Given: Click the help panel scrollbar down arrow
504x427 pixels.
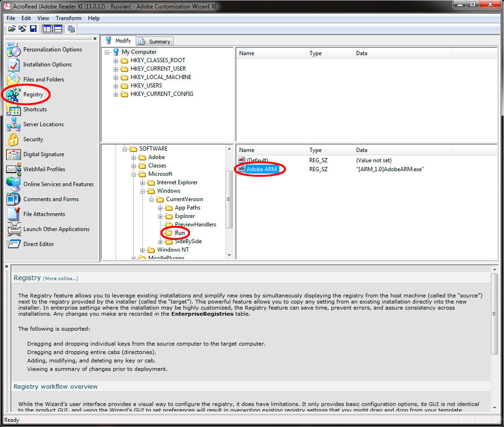Looking at the screenshot, I should coord(495,408).
